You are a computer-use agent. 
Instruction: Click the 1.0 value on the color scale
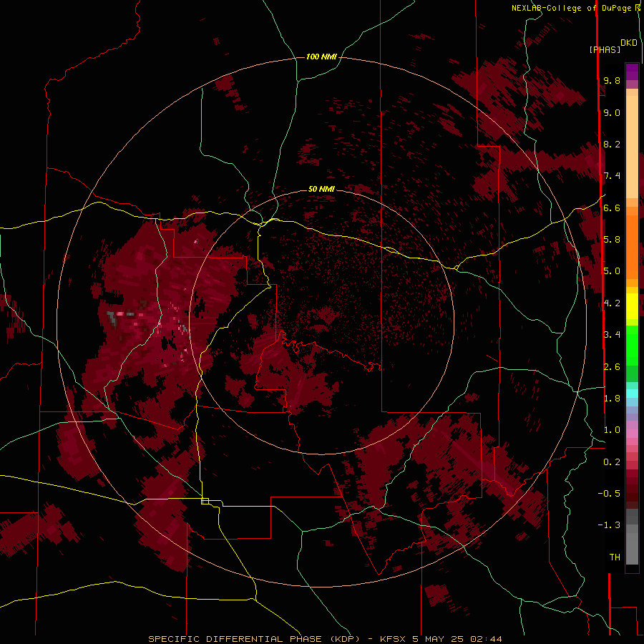point(612,430)
